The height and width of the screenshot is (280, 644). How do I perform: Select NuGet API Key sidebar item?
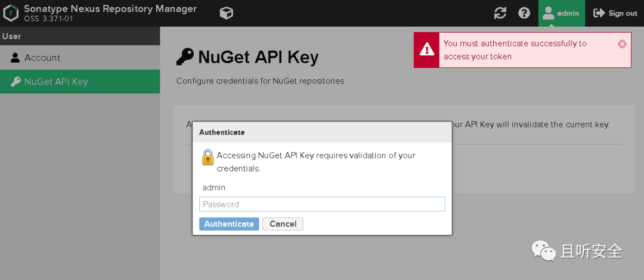(x=80, y=82)
